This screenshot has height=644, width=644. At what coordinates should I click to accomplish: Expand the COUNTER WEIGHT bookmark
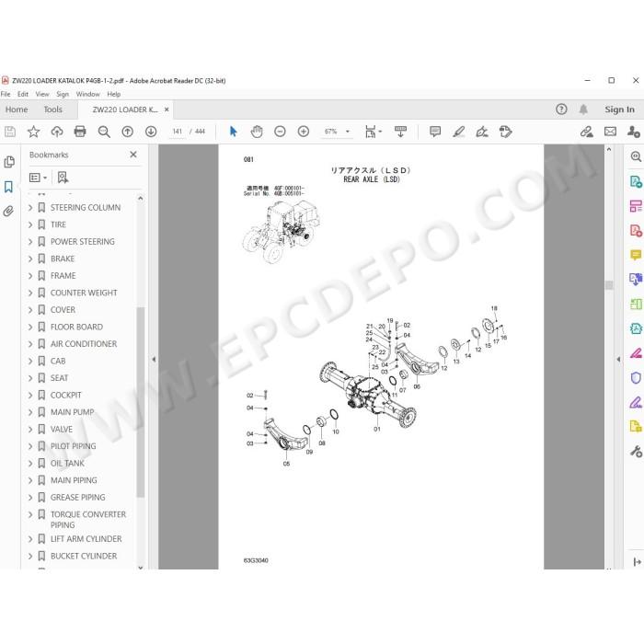(x=30, y=293)
